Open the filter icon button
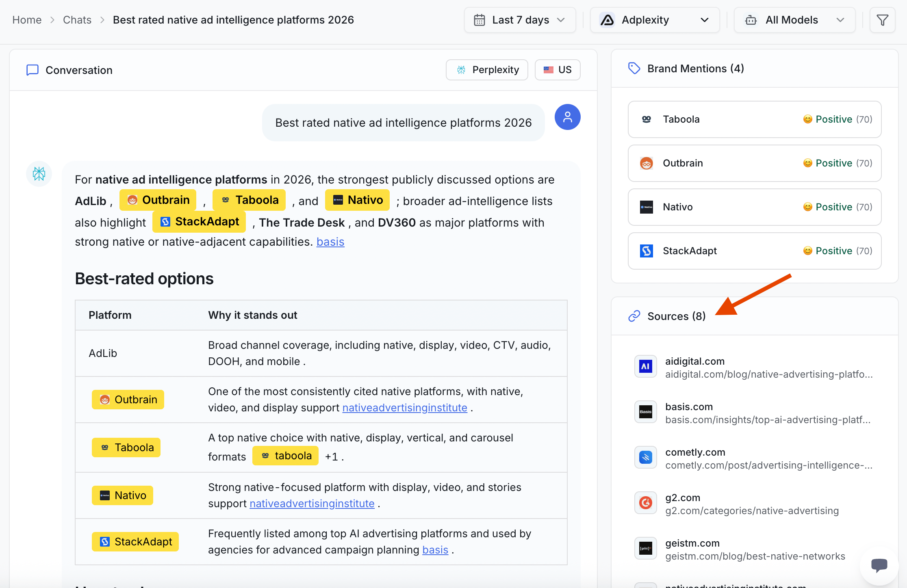907x588 pixels. coord(882,20)
